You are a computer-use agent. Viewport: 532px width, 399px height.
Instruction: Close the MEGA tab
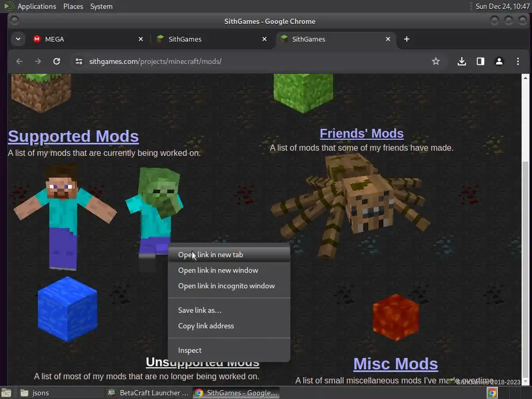[x=141, y=39]
